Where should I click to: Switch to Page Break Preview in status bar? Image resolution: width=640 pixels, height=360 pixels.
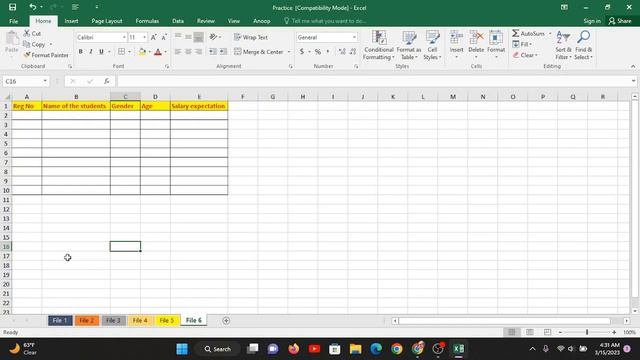(x=547, y=332)
